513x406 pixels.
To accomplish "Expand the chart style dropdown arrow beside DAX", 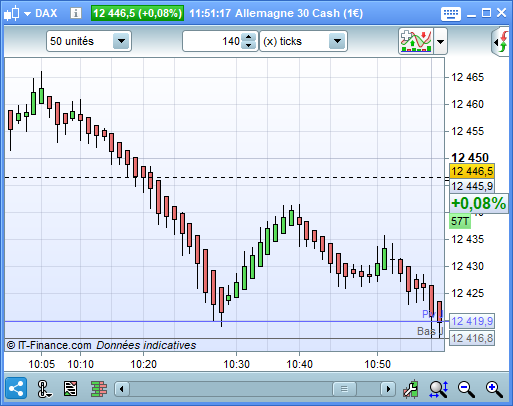I will click(x=27, y=14).
